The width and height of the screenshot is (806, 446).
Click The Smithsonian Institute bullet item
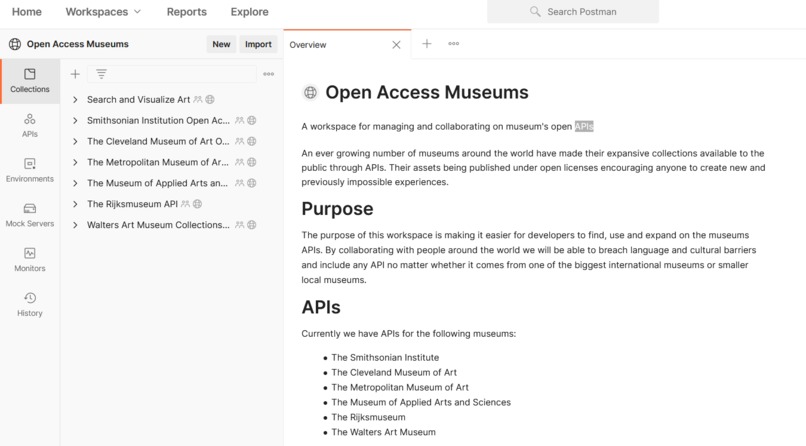click(385, 358)
